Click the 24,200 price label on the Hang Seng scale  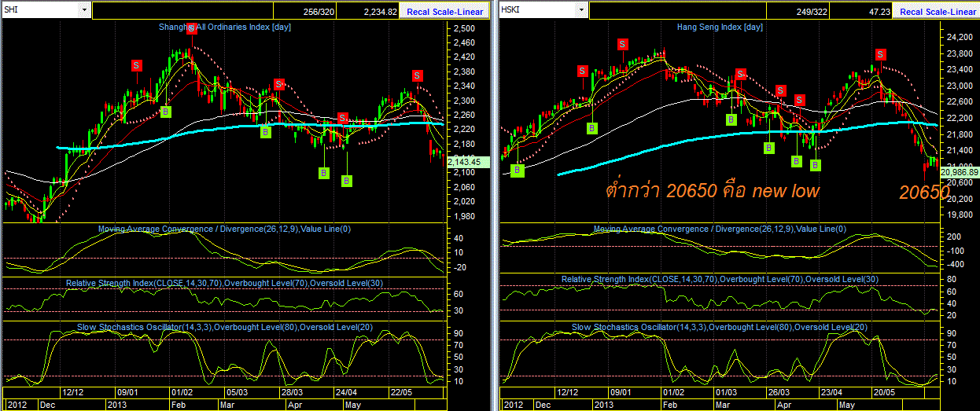959,37
